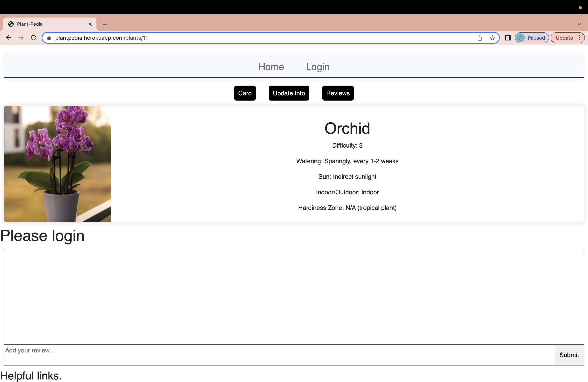Click 'Indoor/Outdoor: Indoor' text
Viewport: 588px width, 382px height.
[347, 192]
